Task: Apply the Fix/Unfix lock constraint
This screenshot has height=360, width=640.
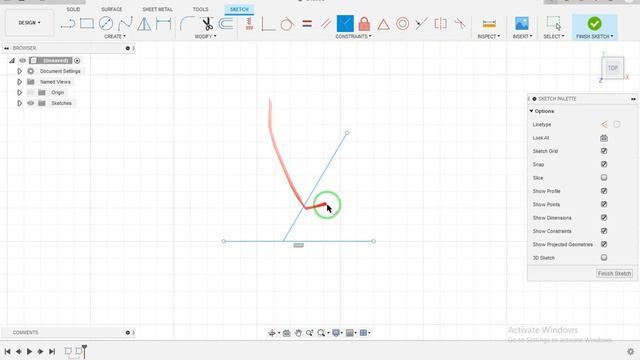Action: [364, 24]
